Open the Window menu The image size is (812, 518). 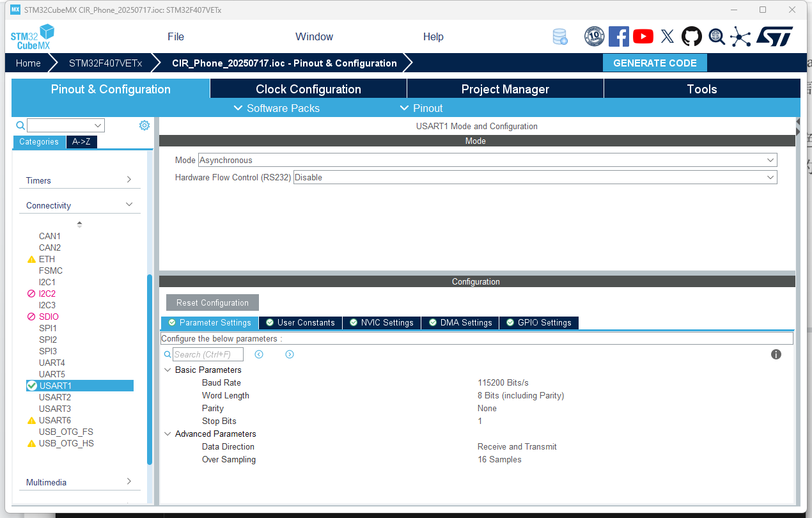point(315,36)
